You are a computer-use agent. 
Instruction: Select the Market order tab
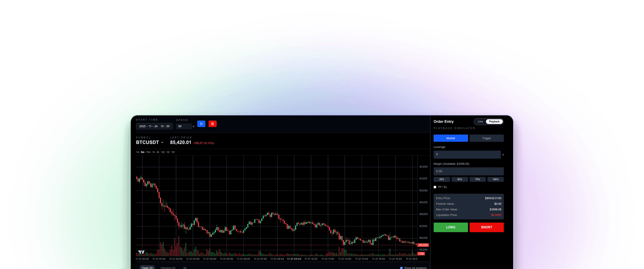coord(450,138)
